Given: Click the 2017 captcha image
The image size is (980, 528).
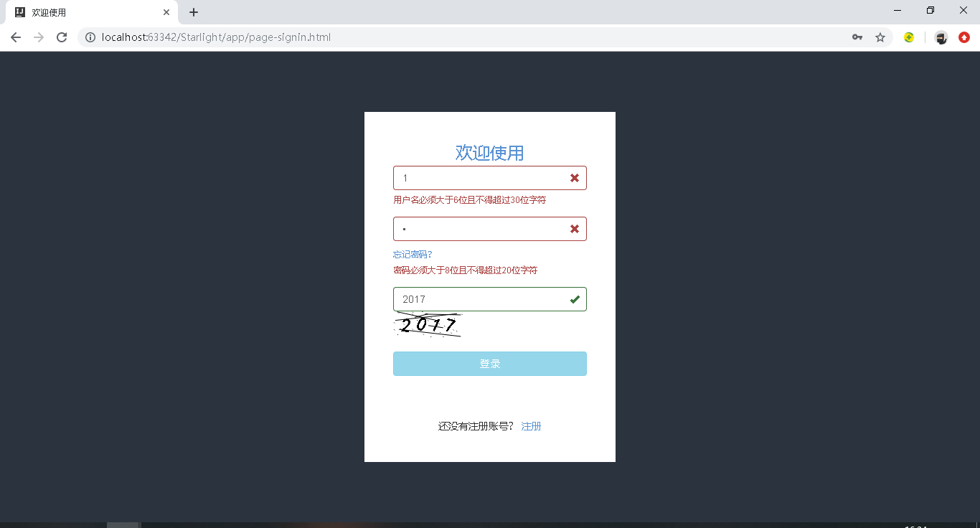Looking at the screenshot, I should [x=428, y=324].
